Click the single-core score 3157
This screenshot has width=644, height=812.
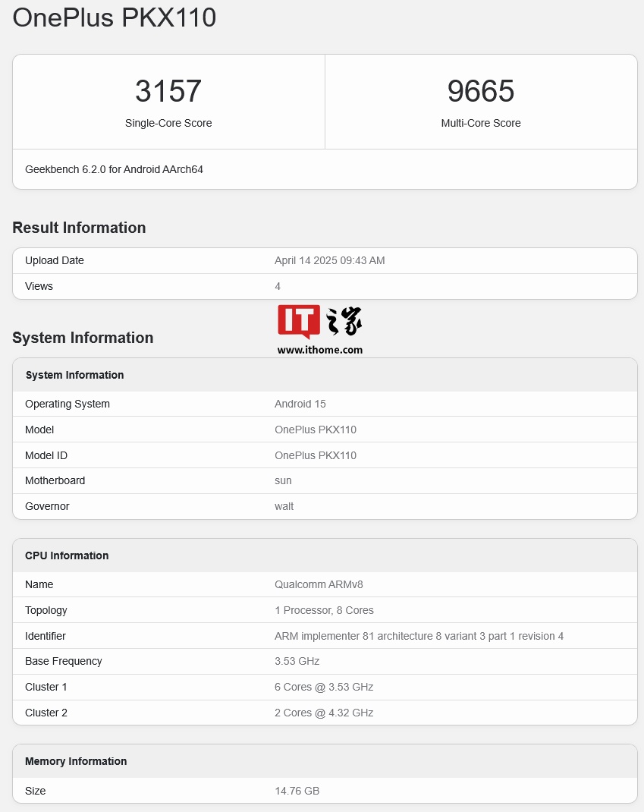tap(168, 91)
